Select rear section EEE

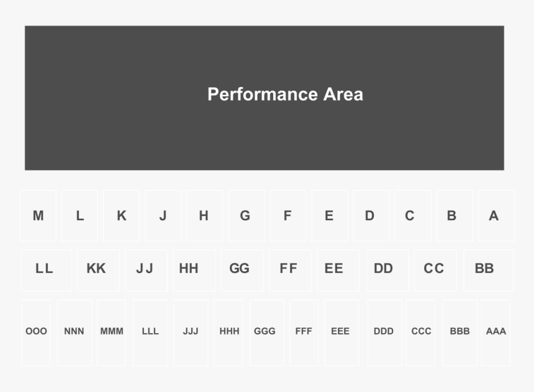tap(340, 331)
